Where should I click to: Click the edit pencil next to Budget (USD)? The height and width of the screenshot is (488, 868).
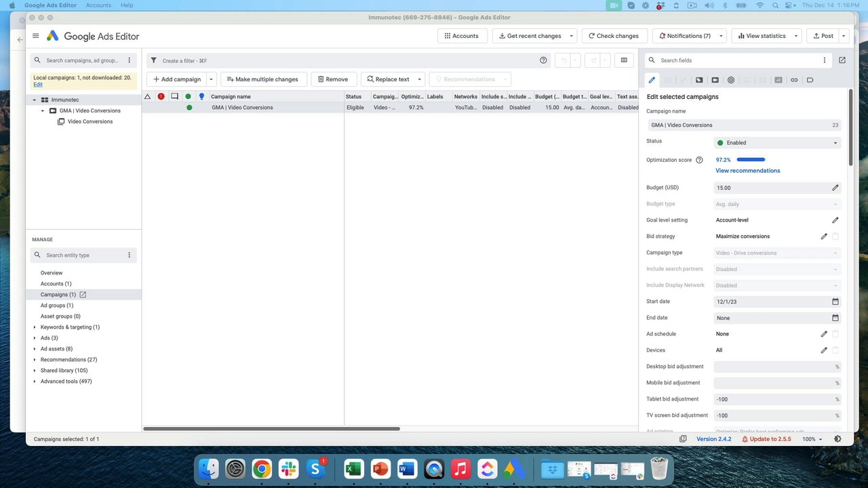coord(835,188)
